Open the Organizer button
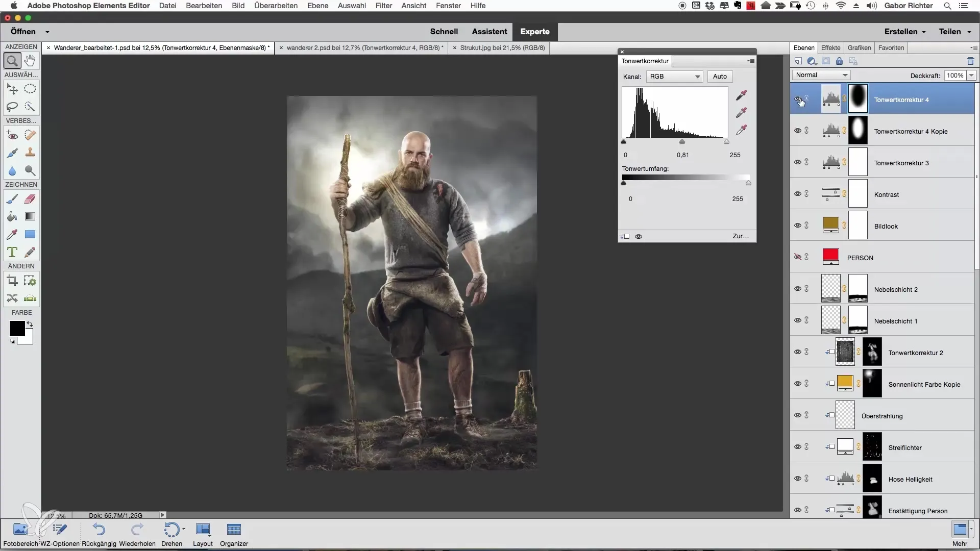This screenshot has height=551, width=980. [x=234, y=535]
